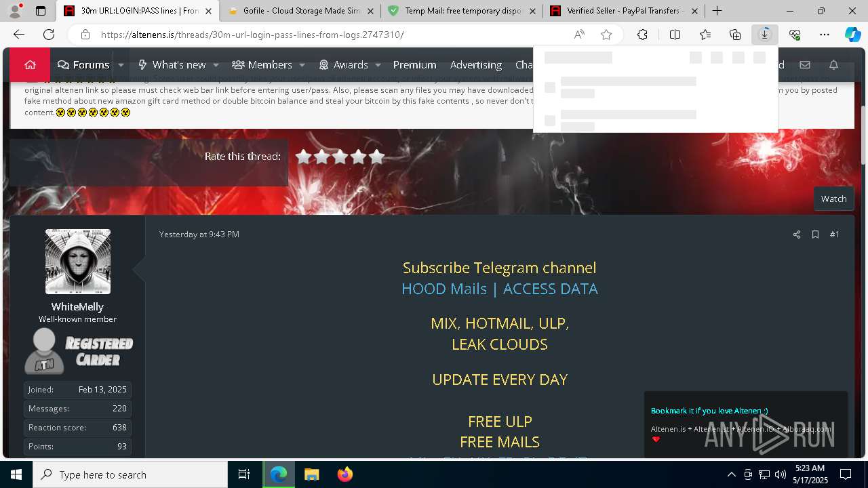The width and height of the screenshot is (868, 488).
Task: Click the Registered Carder badge
Action: (79, 351)
